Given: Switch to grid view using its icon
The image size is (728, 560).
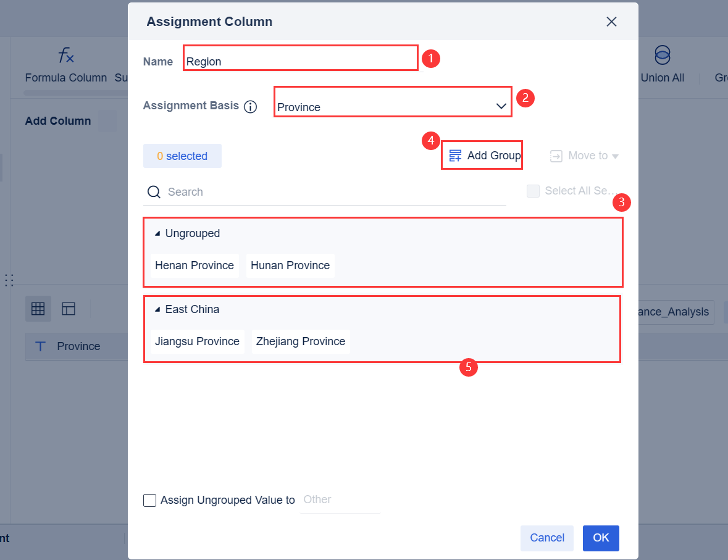Looking at the screenshot, I should [38, 308].
